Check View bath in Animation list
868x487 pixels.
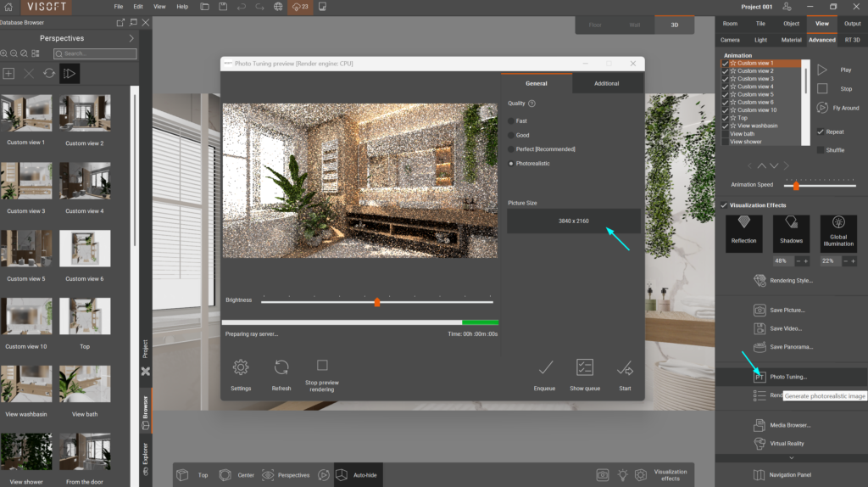[x=726, y=134]
